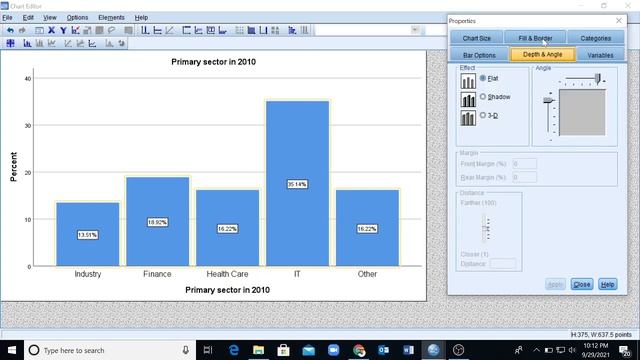Image resolution: width=640 pixels, height=360 pixels.
Task: Open the toolbar combo box dropdown arrow
Action: point(415,30)
